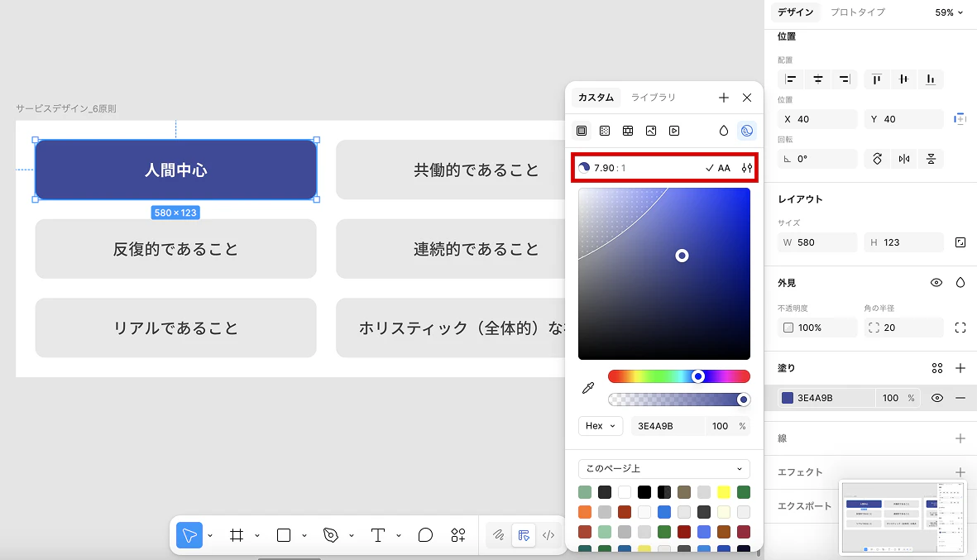Click the opacity slider handle

pos(743,400)
